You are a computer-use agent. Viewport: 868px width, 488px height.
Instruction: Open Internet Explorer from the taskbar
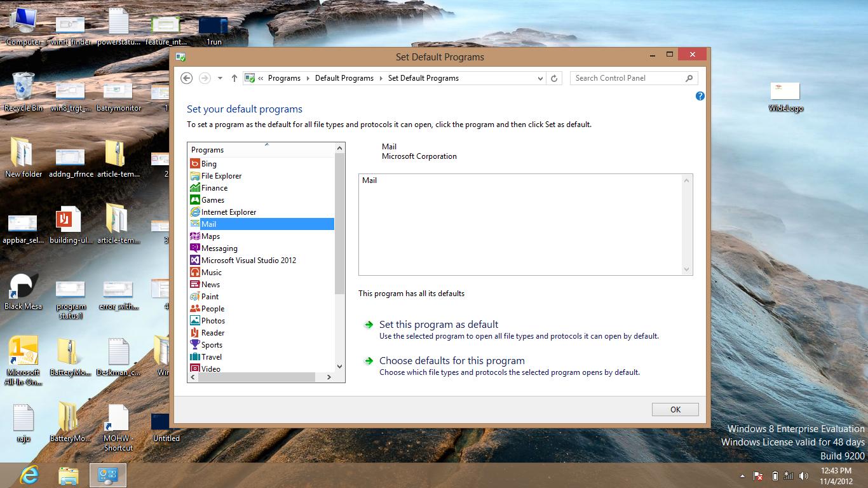29,475
